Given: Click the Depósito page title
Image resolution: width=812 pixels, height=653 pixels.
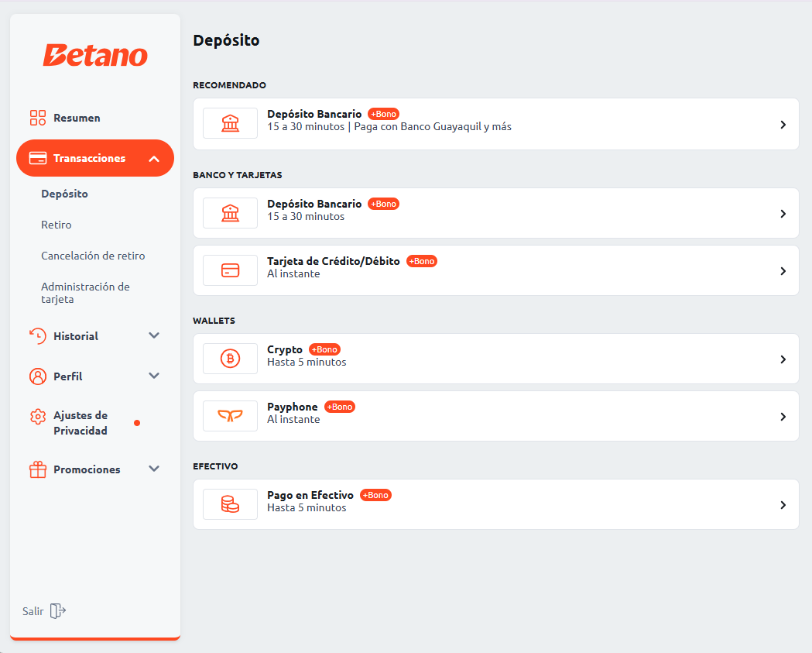Looking at the screenshot, I should click(226, 40).
